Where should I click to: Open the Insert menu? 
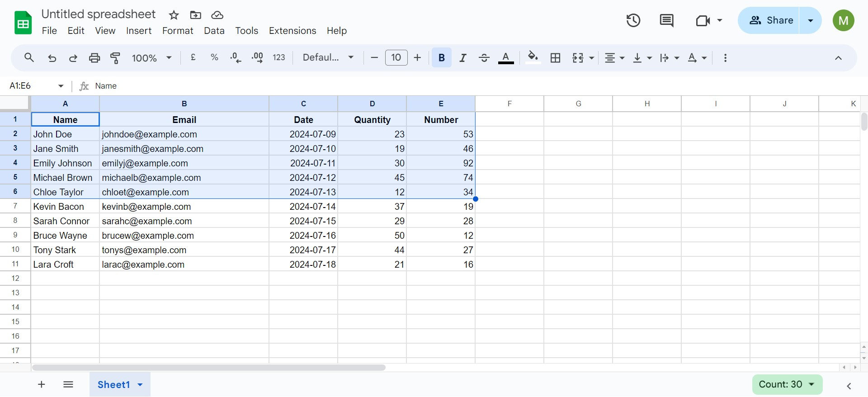pos(139,31)
